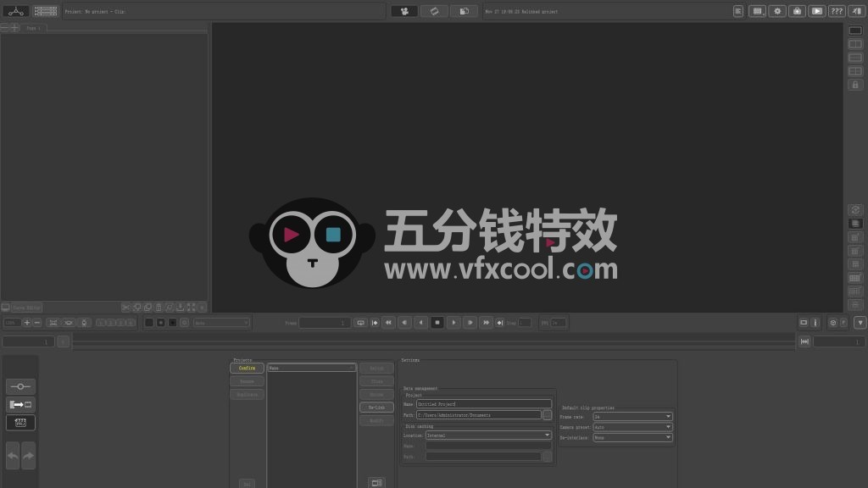Click the home-shaped icon right of the gear

pyautogui.click(x=797, y=11)
